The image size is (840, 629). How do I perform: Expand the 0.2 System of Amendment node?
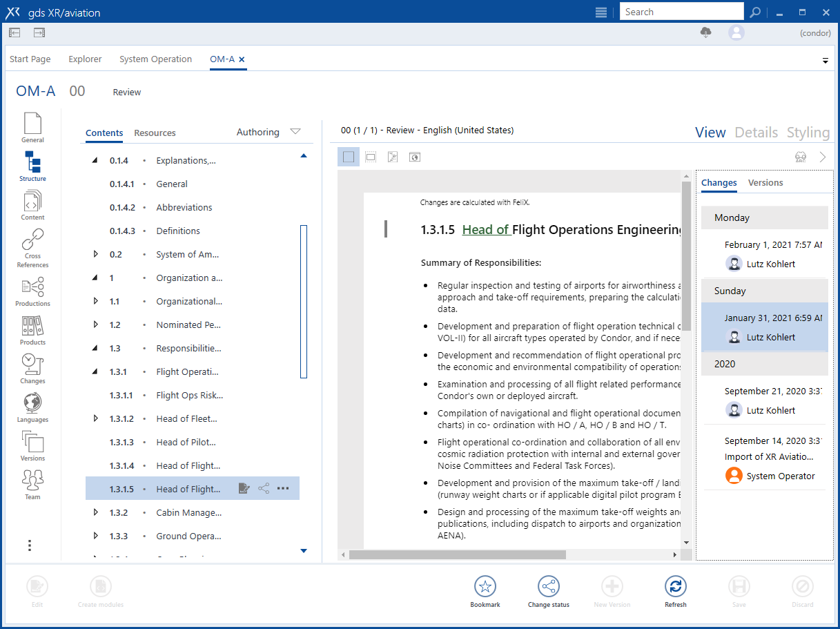click(x=96, y=254)
